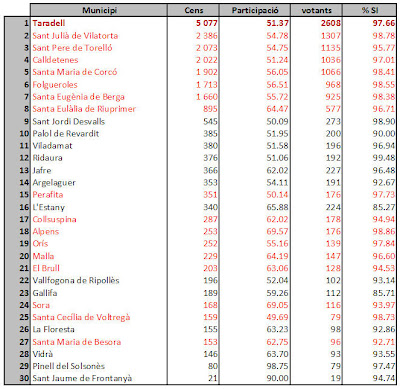The image size is (400, 389).
Task: Select the census value 2 386
Action: [207, 36]
